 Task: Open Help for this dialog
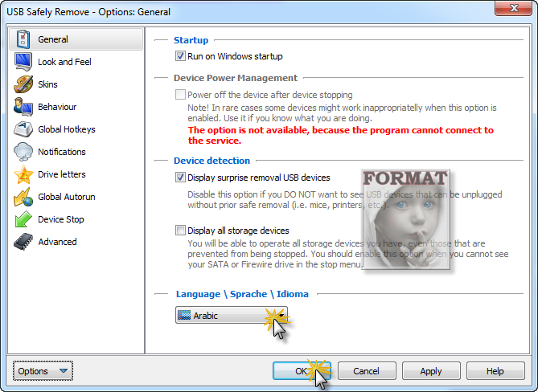pyautogui.click(x=495, y=371)
